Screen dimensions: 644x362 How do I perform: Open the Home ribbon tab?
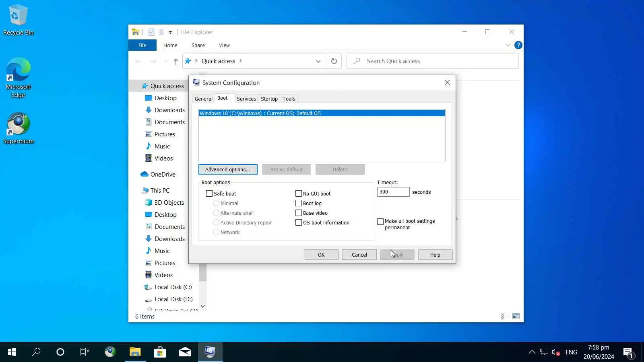coord(170,45)
